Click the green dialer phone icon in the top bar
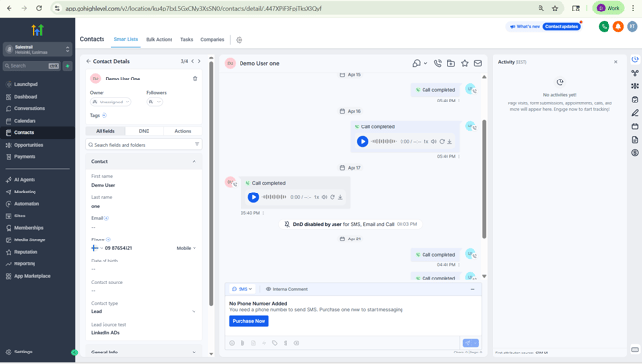The width and height of the screenshot is (642, 364). [x=604, y=27]
